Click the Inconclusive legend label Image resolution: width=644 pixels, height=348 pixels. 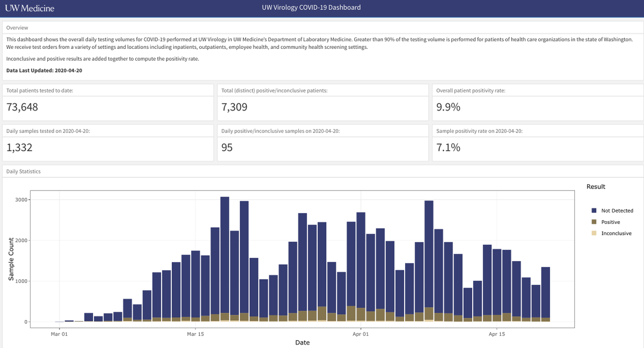616,234
